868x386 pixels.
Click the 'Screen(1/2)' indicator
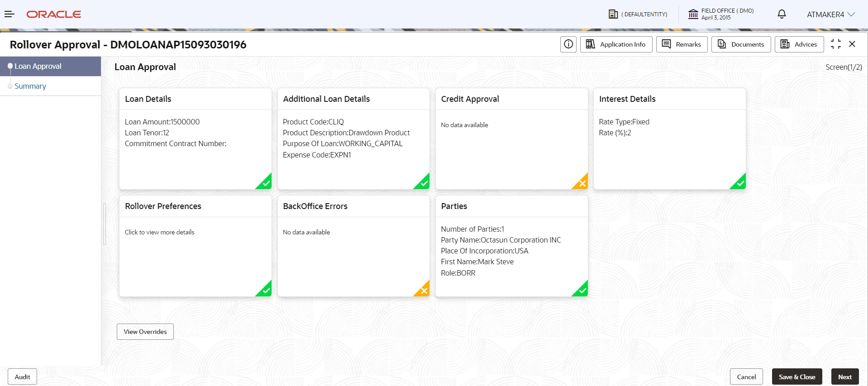coord(844,67)
